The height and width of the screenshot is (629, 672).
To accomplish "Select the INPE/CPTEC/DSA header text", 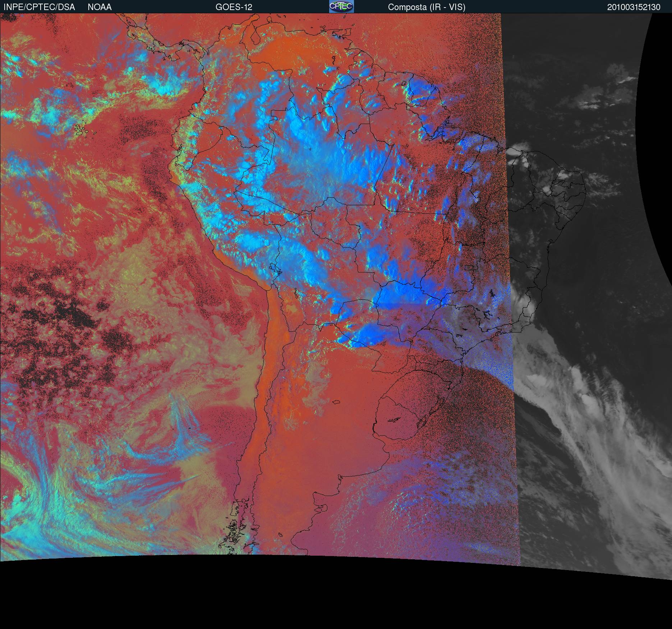I will coord(39,7).
